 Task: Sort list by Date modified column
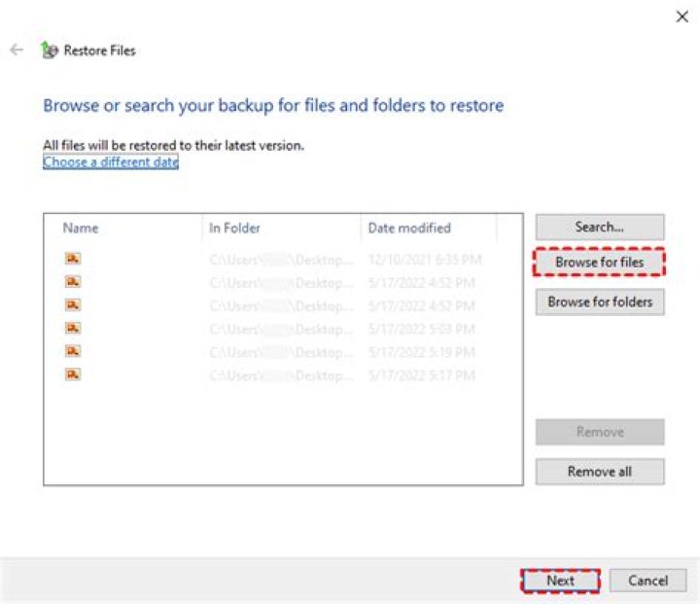(409, 228)
